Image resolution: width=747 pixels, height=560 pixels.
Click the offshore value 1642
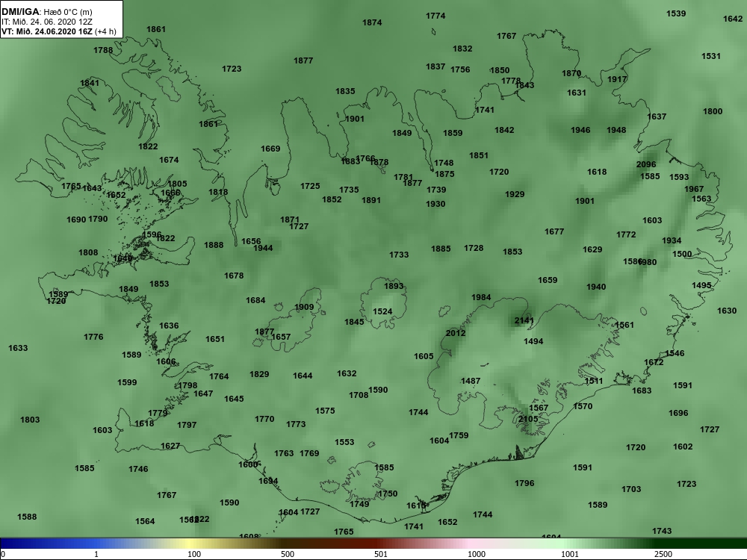point(733,19)
